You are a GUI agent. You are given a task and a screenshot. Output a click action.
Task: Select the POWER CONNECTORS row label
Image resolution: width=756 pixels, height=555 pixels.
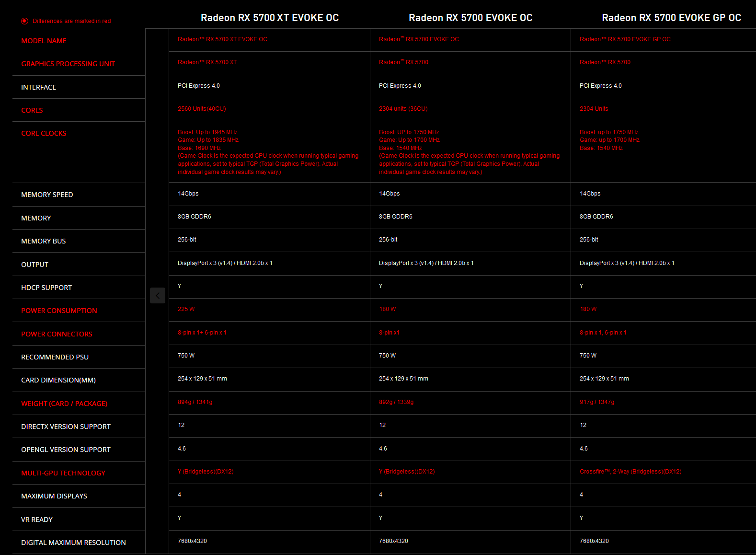[57, 334]
